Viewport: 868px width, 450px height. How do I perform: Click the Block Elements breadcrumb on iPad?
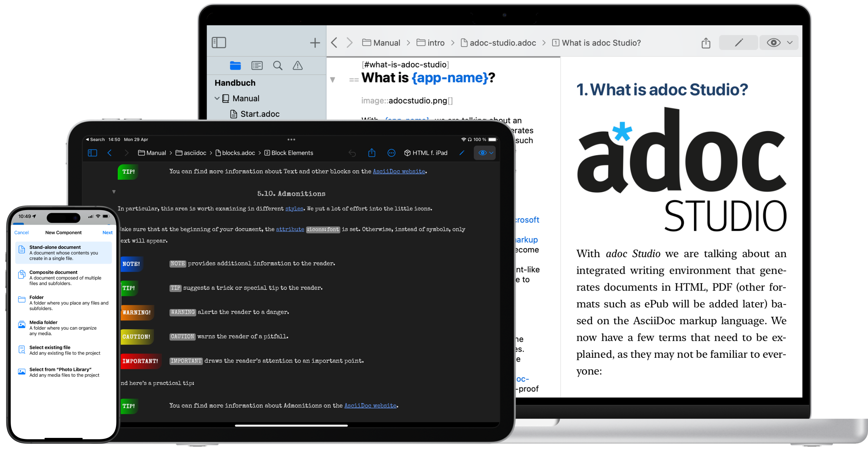pos(289,153)
